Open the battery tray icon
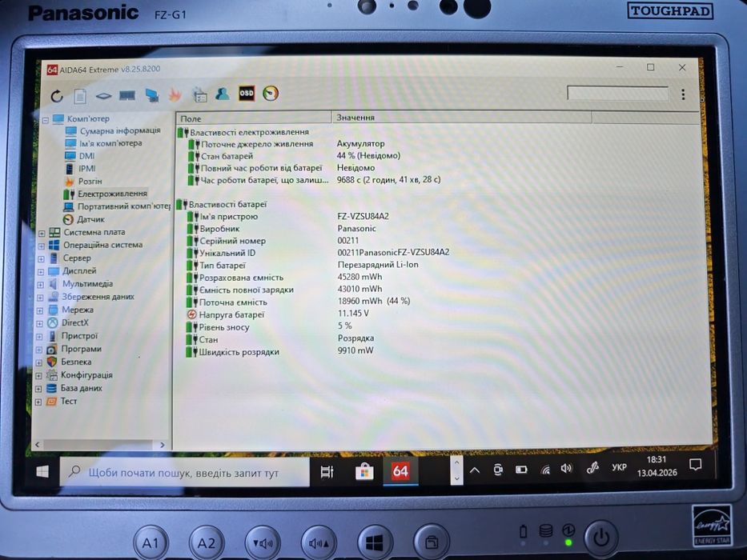This screenshot has width=747, height=560. pyautogui.click(x=521, y=470)
